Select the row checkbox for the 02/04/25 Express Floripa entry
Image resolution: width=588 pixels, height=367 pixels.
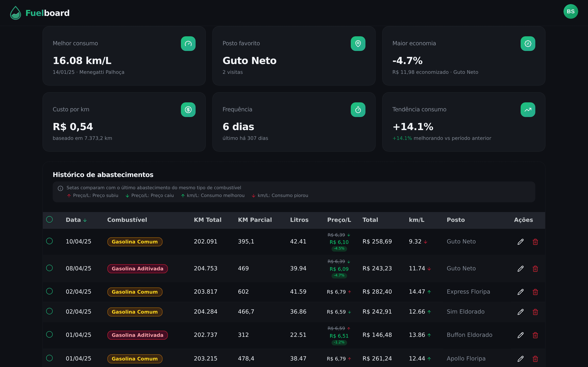[49, 292]
